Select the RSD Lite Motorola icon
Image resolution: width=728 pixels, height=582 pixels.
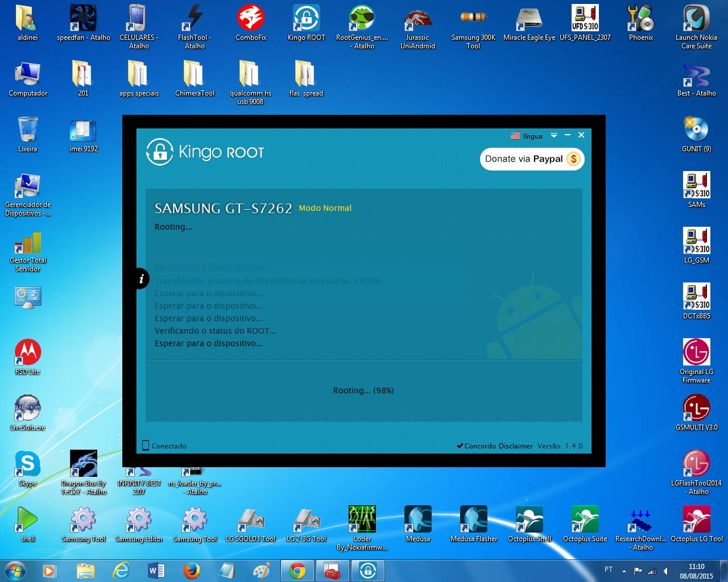coord(28,357)
